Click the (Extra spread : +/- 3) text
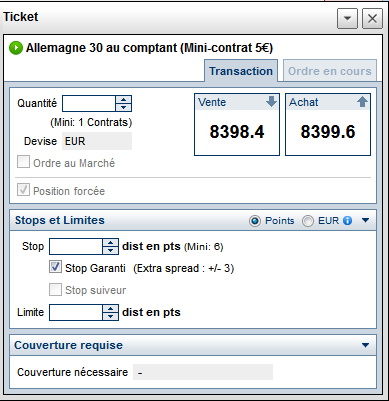The height and width of the screenshot is (401, 389). click(184, 268)
